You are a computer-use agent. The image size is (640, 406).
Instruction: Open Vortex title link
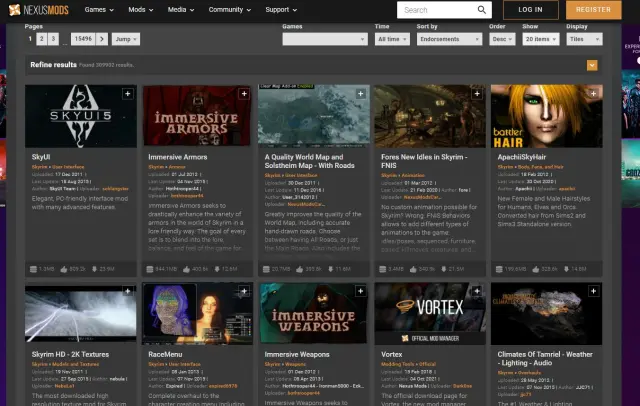pyautogui.click(x=391, y=355)
